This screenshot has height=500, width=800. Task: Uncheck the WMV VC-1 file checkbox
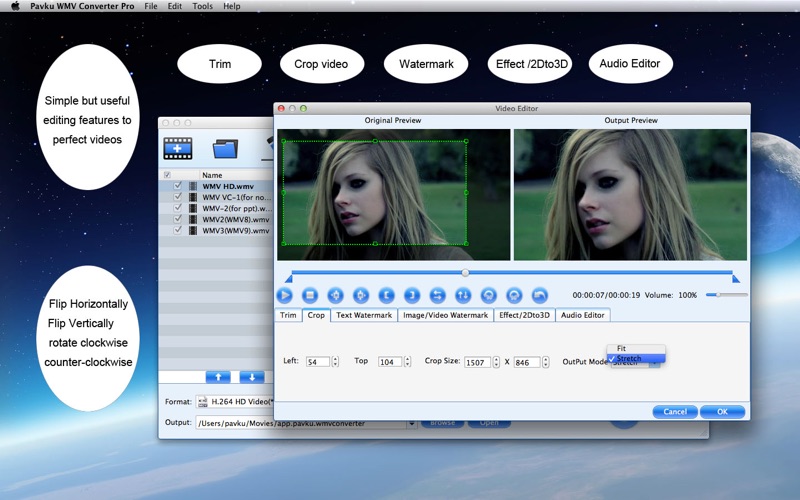click(x=178, y=196)
